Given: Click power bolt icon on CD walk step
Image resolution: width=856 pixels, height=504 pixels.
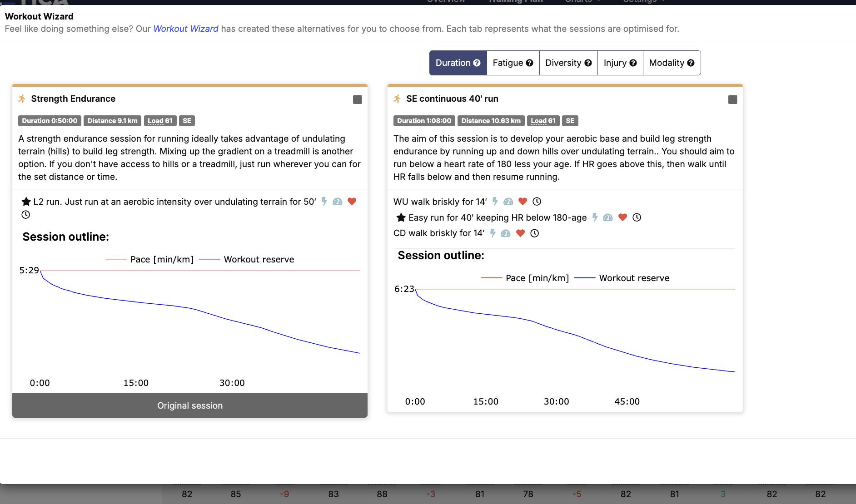Looking at the screenshot, I should [493, 233].
